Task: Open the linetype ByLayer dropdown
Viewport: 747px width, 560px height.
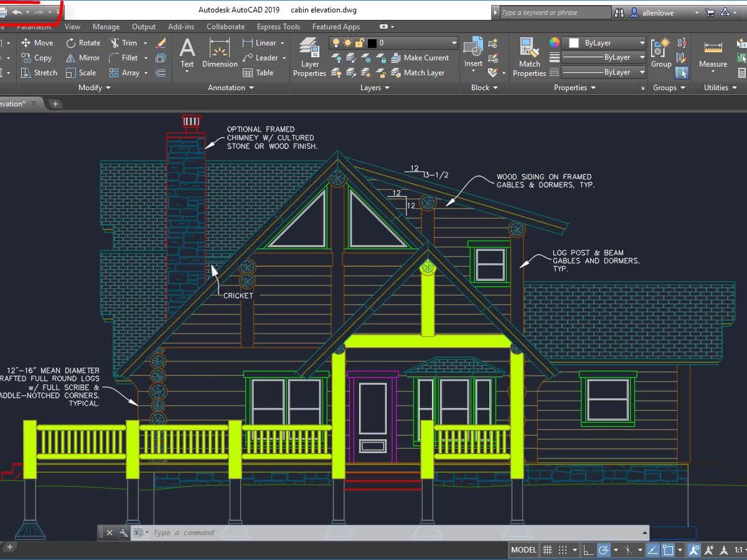Action: 603,72
